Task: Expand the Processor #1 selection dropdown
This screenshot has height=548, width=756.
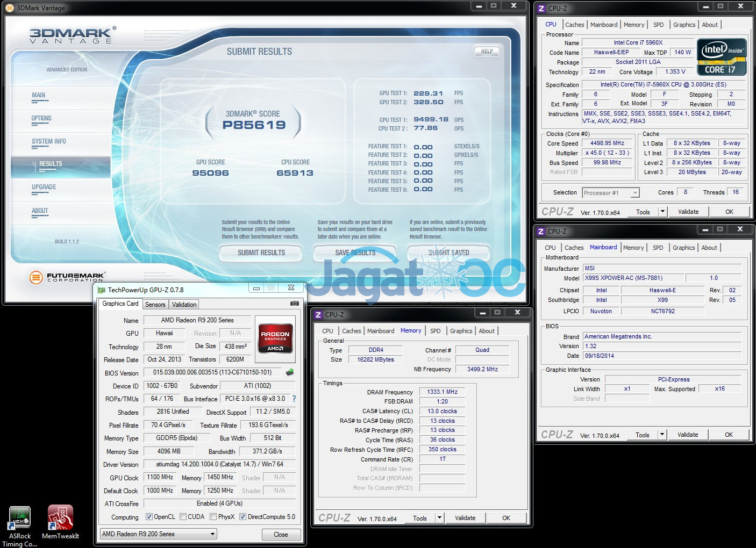Action: pyautogui.click(x=611, y=193)
